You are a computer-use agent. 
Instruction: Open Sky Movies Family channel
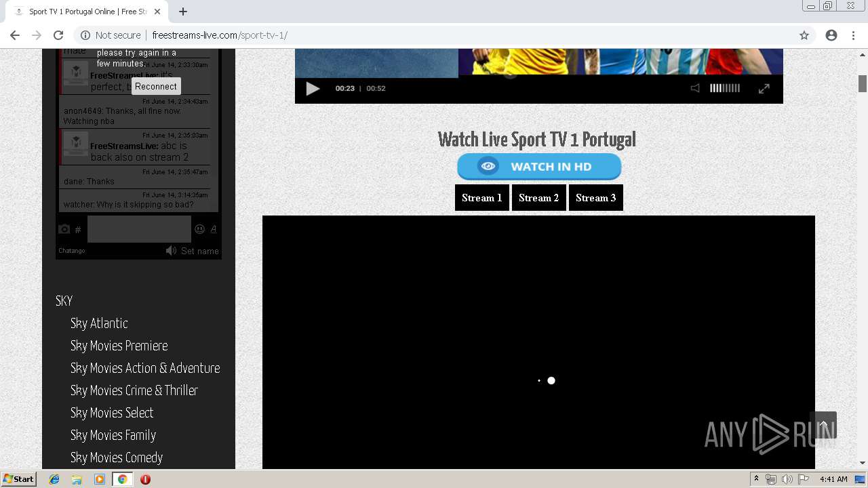(113, 435)
